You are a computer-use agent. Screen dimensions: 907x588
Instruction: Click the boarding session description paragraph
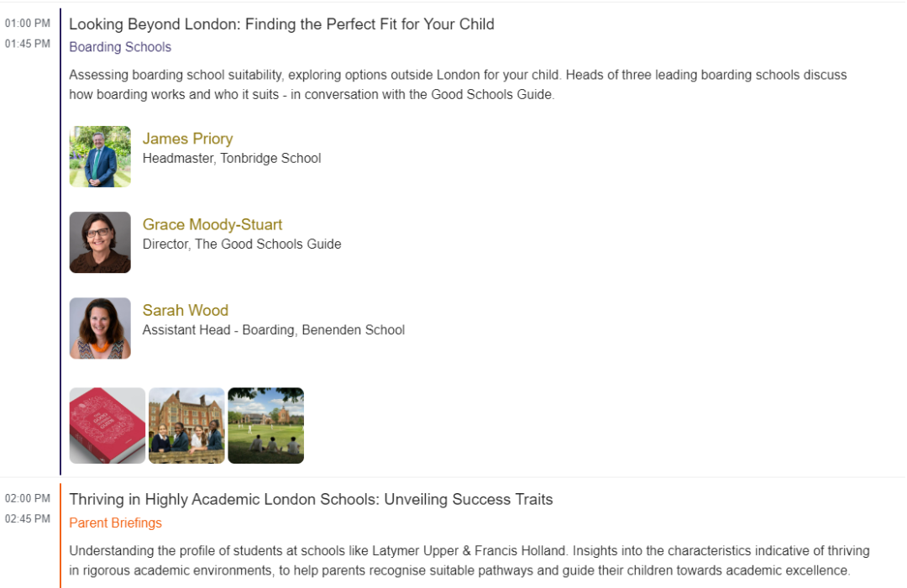[x=458, y=85]
